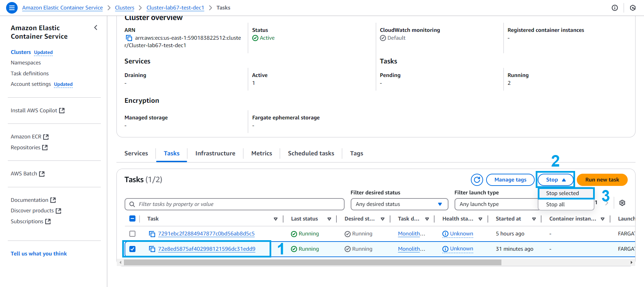This screenshot has width=644, height=287.
Task: Copy task ID 7291ebc2f2884947877c0bd56ab8d5c5
Action: pyautogui.click(x=152, y=234)
